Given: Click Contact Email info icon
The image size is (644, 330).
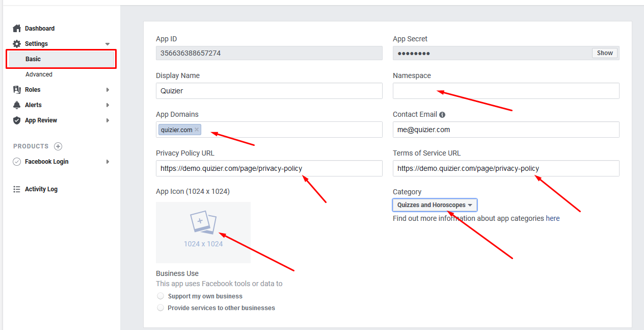Looking at the screenshot, I should [442, 115].
